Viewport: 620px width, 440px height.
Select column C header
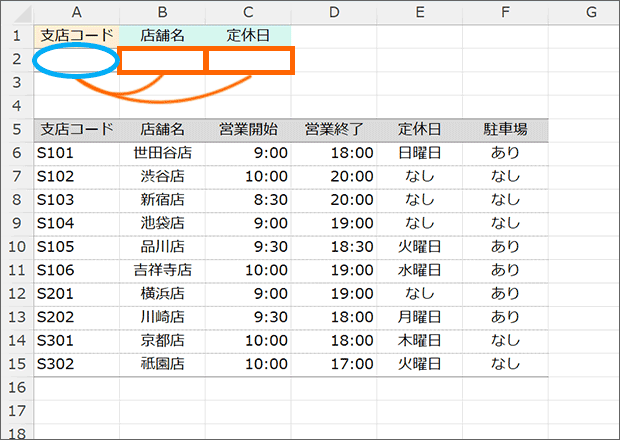click(248, 13)
